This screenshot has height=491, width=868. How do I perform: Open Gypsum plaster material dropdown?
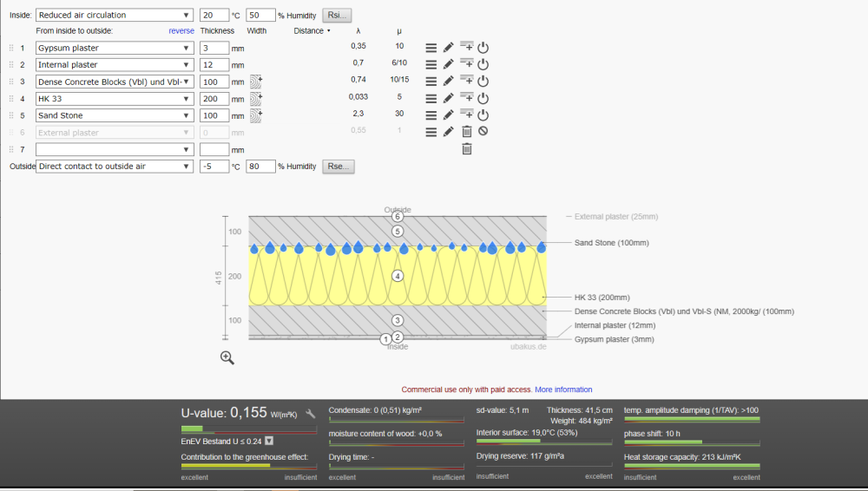pyautogui.click(x=114, y=49)
